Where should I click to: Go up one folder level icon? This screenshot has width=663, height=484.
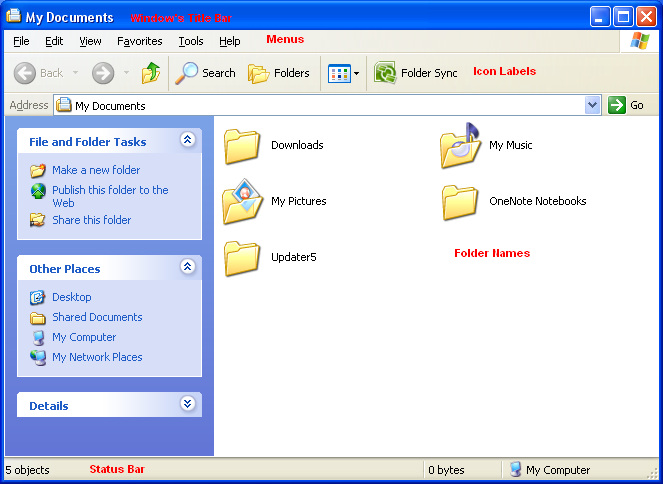[x=151, y=73]
